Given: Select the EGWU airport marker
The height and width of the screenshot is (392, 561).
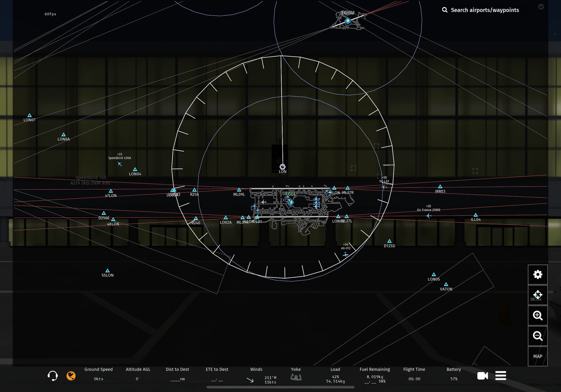Looking at the screenshot, I should (348, 21).
